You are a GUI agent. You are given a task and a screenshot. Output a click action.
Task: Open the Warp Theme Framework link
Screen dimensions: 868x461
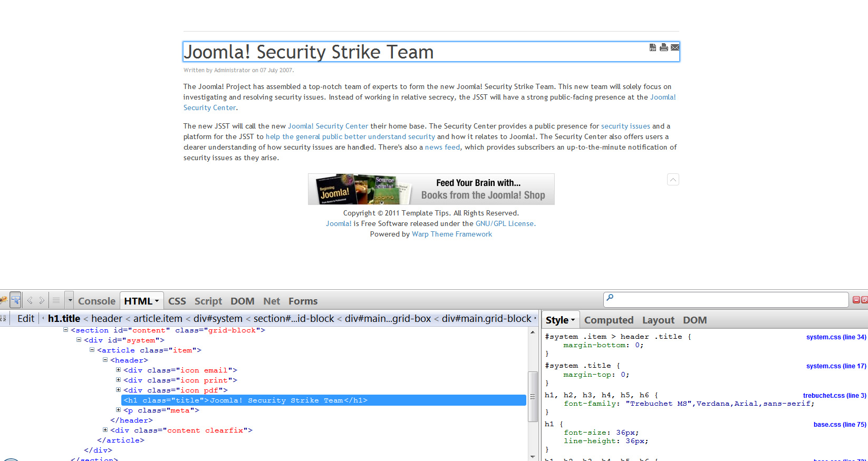pyautogui.click(x=452, y=234)
